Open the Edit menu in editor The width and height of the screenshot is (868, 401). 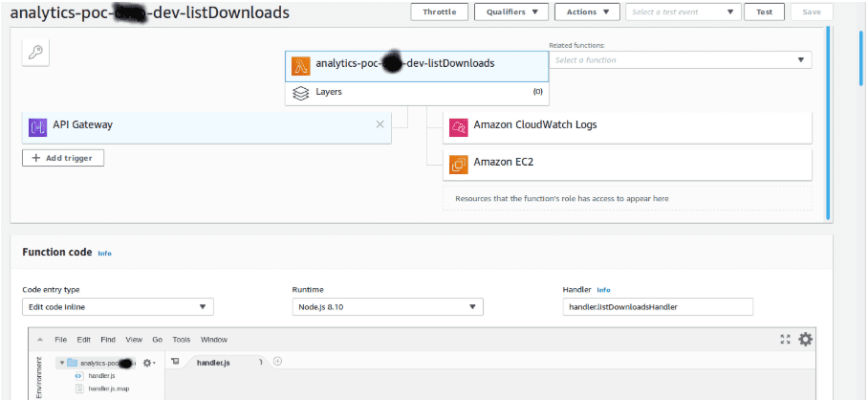[x=83, y=340]
